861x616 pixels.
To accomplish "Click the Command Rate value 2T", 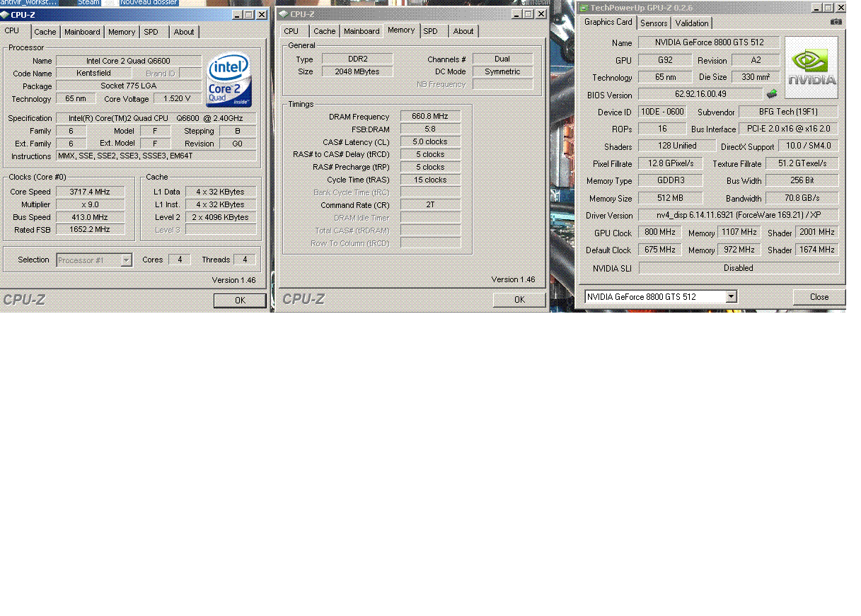I will point(430,205).
